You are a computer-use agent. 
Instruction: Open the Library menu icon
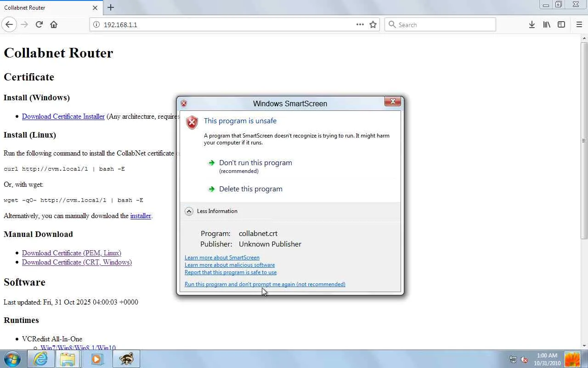547,25
